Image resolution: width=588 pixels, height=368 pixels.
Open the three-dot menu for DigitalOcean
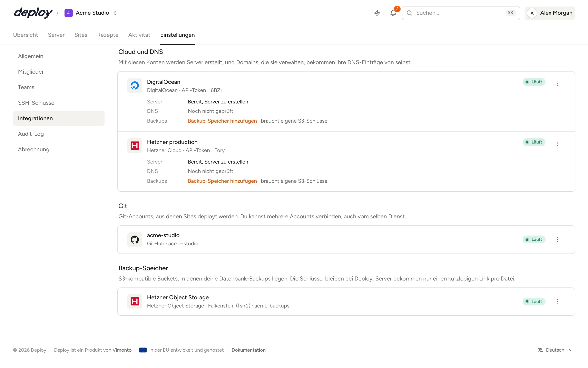pyautogui.click(x=558, y=84)
